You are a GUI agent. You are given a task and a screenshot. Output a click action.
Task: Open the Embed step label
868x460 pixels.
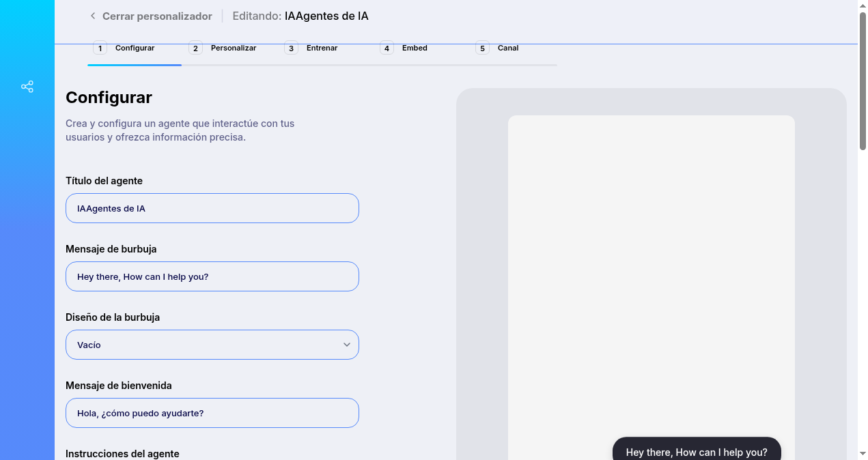[415, 48]
